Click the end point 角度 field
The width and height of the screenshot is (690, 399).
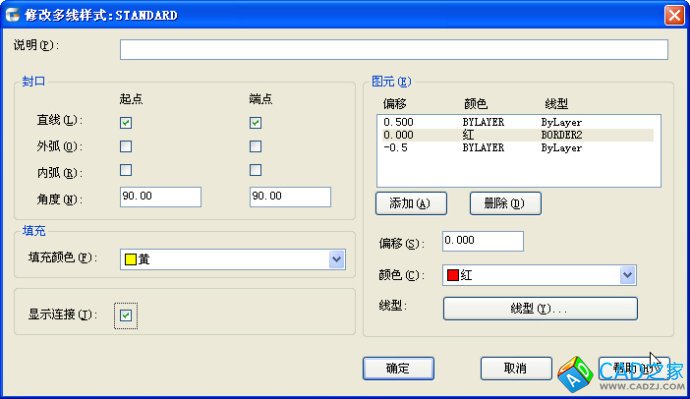coord(290,197)
